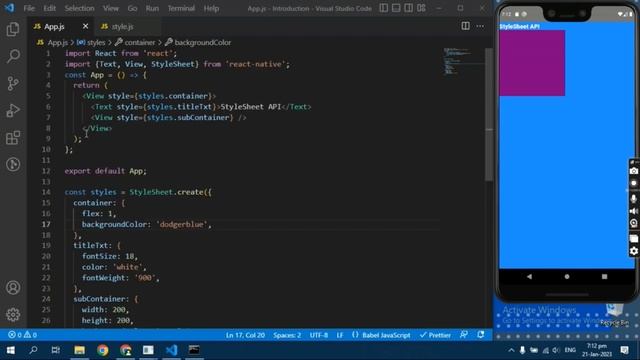Open Customize Layout button
This screenshot has width=640, height=360.
click(421, 8)
